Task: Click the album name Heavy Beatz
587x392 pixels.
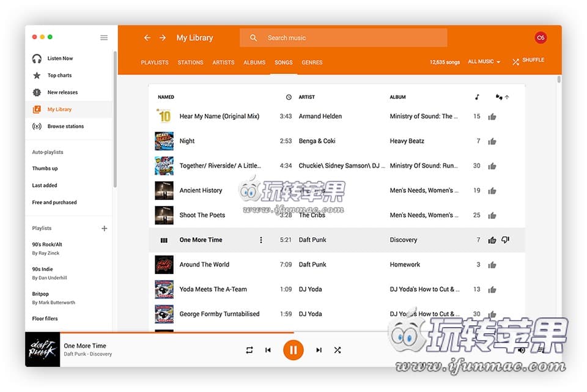Action: click(407, 141)
